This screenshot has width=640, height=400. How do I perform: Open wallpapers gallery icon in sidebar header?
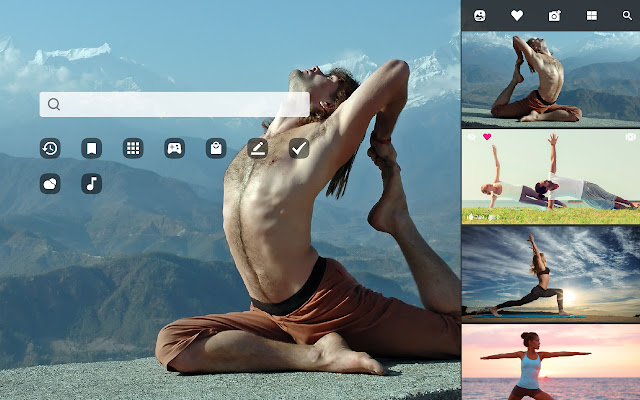[480, 16]
